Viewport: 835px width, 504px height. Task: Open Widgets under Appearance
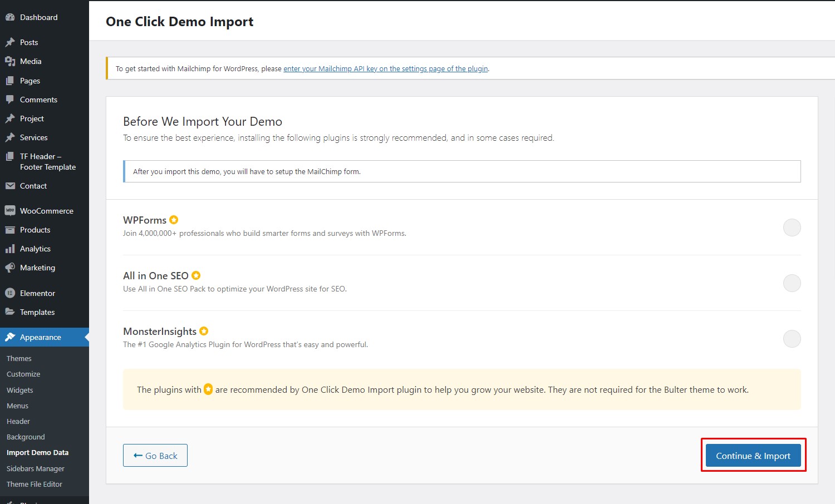[x=20, y=391]
